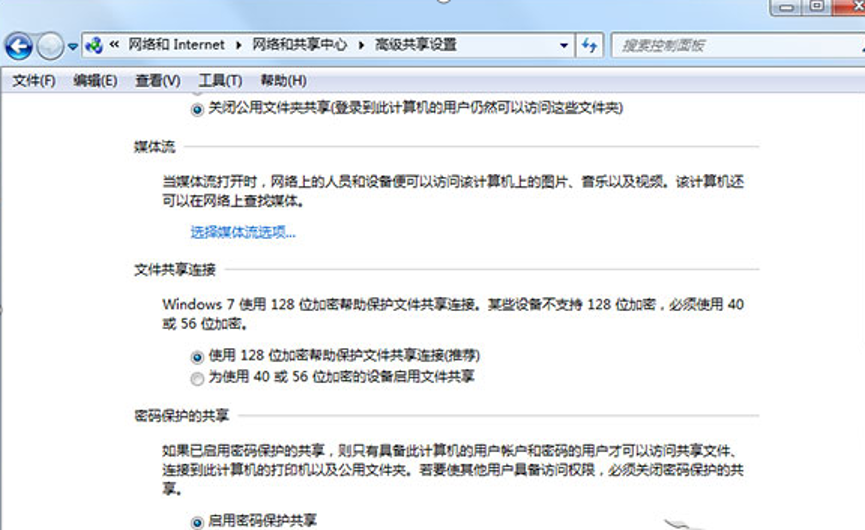Open the 查看(V) menu

tap(158, 81)
